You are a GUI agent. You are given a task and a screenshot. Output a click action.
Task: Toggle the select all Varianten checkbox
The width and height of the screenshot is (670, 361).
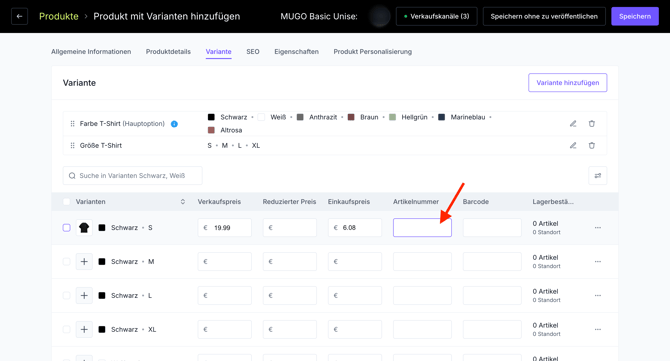click(67, 202)
